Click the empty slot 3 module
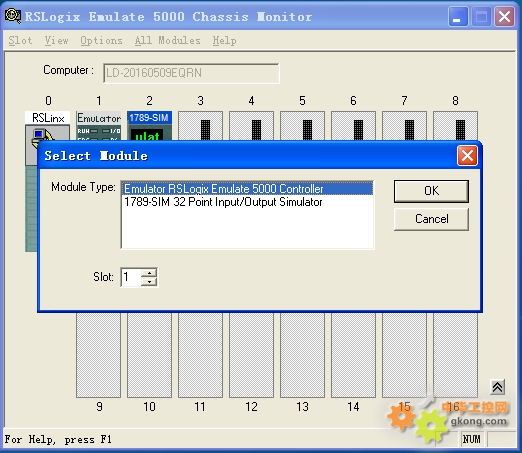The image size is (522, 453). [200, 126]
